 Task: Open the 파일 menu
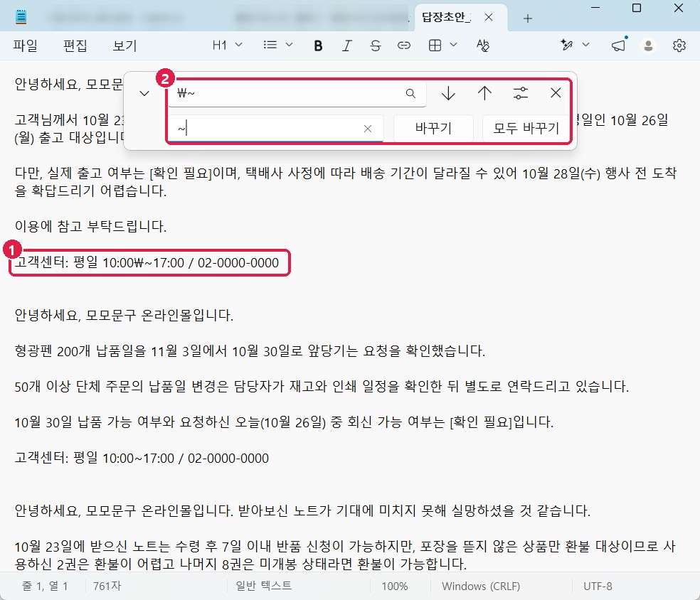click(x=25, y=45)
